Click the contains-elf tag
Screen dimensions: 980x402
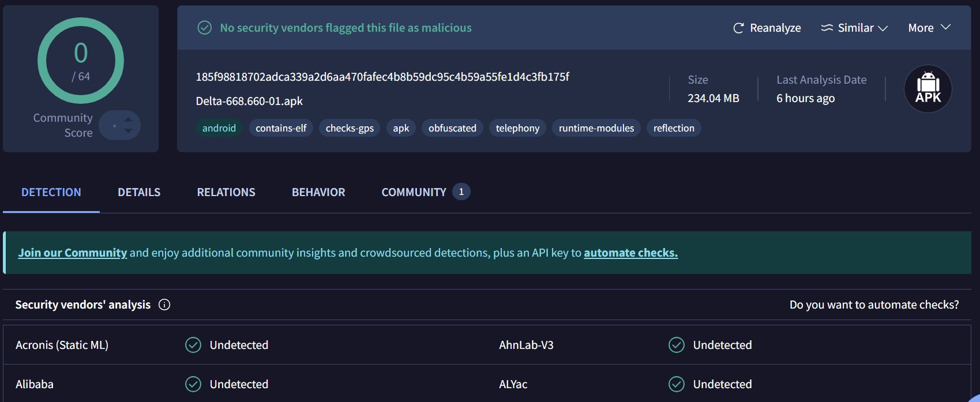point(281,128)
